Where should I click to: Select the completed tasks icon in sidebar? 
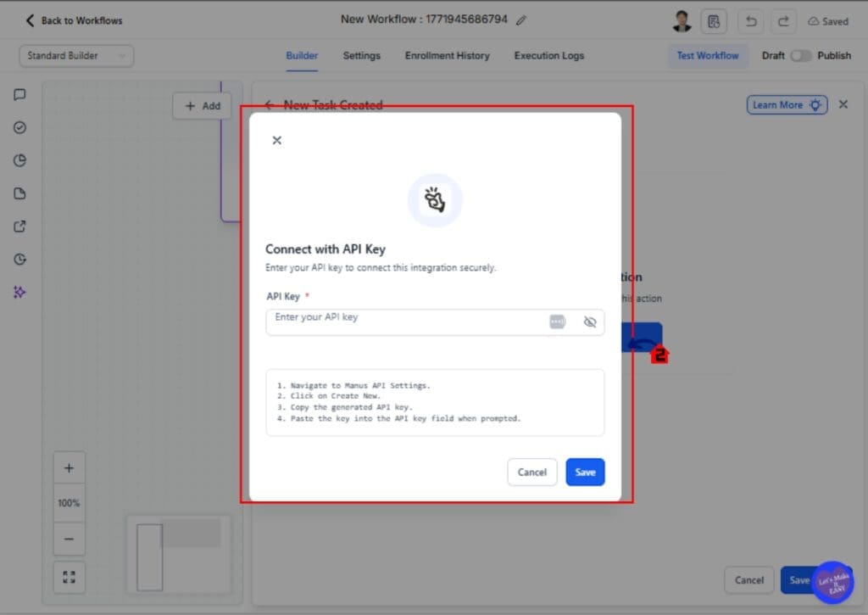[x=19, y=127]
